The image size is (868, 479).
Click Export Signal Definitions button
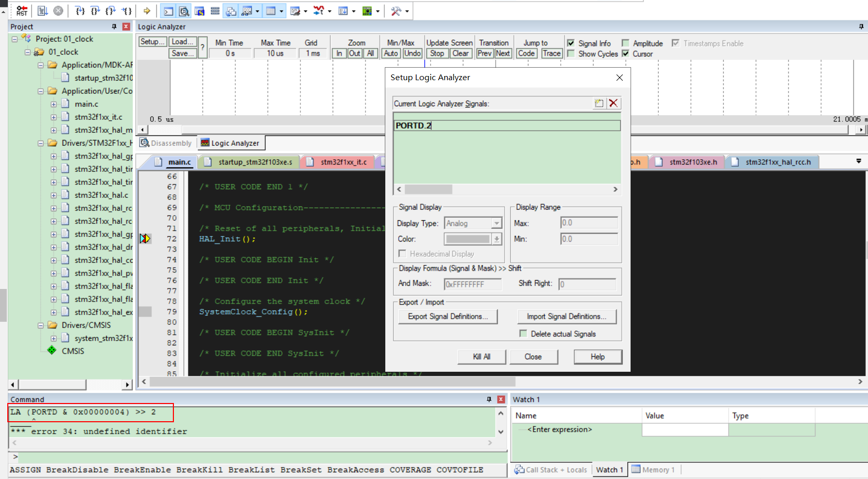pos(447,316)
